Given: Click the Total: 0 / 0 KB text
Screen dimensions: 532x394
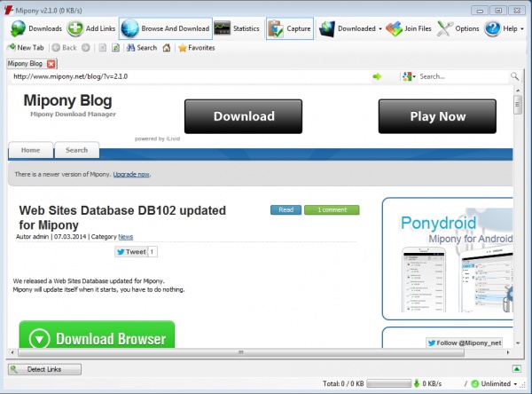Looking at the screenshot, I should point(343,384).
